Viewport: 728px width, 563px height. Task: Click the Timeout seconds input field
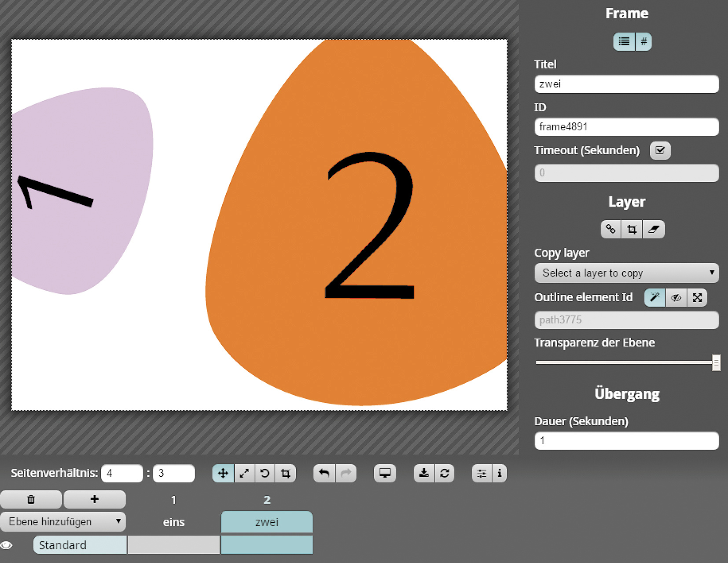pyautogui.click(x=627, y=173)
